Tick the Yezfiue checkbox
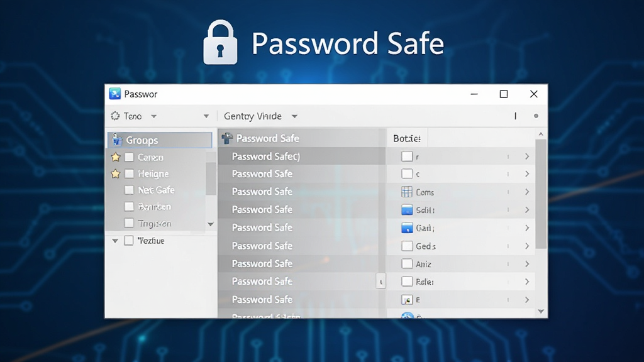 point(129,241)
